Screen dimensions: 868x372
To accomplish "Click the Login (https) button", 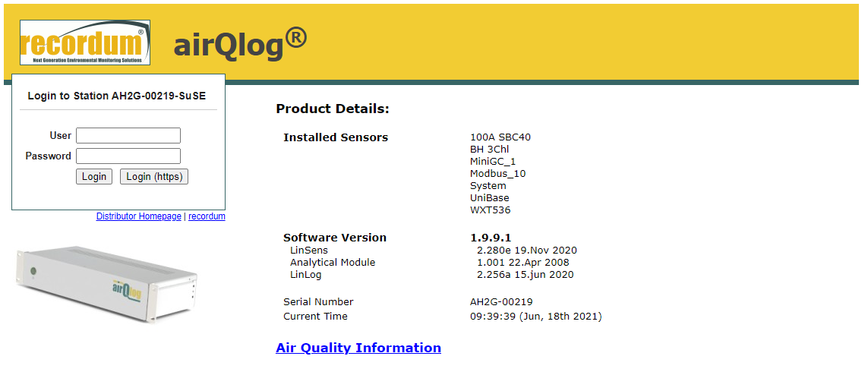I will pyautogui.click(x=154, y=177).
